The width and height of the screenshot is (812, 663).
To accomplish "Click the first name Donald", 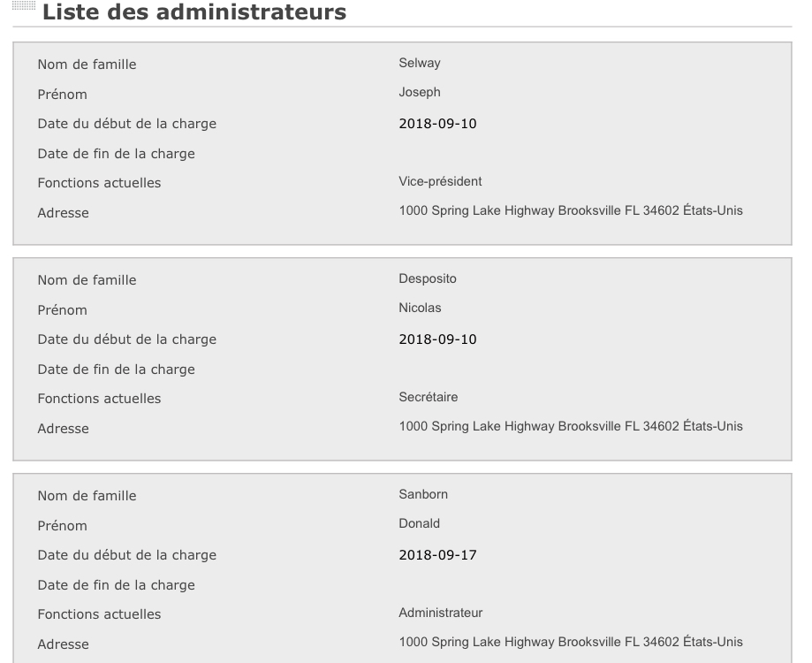I will tap(419, 524).
